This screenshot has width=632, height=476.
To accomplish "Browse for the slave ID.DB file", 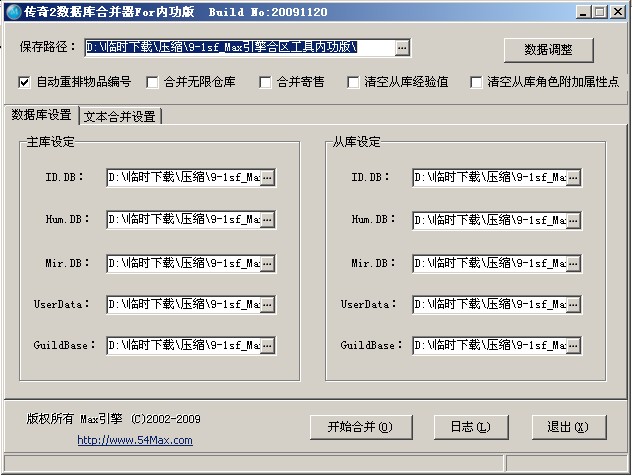I will [573, 177].
